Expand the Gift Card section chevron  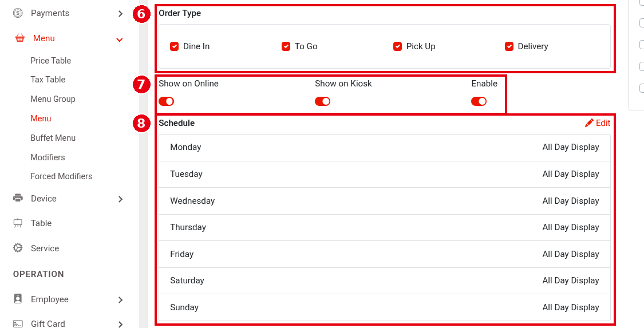coord(120,325)
